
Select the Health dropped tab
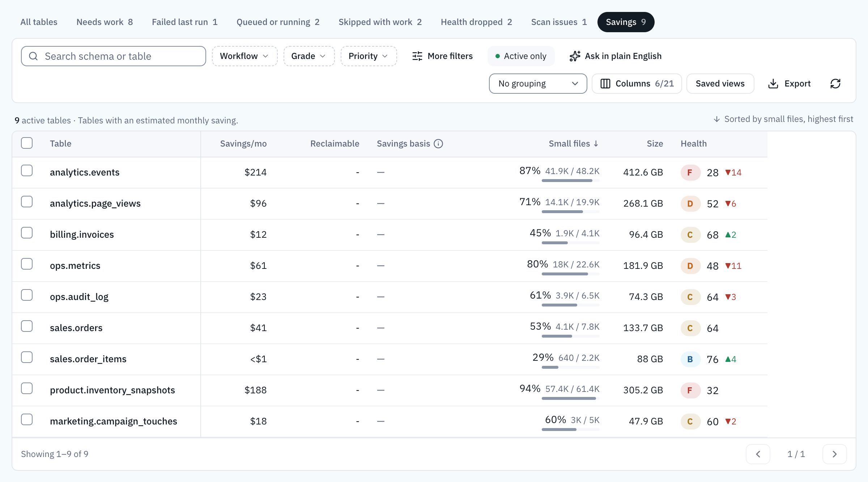(x=476, y=22)
